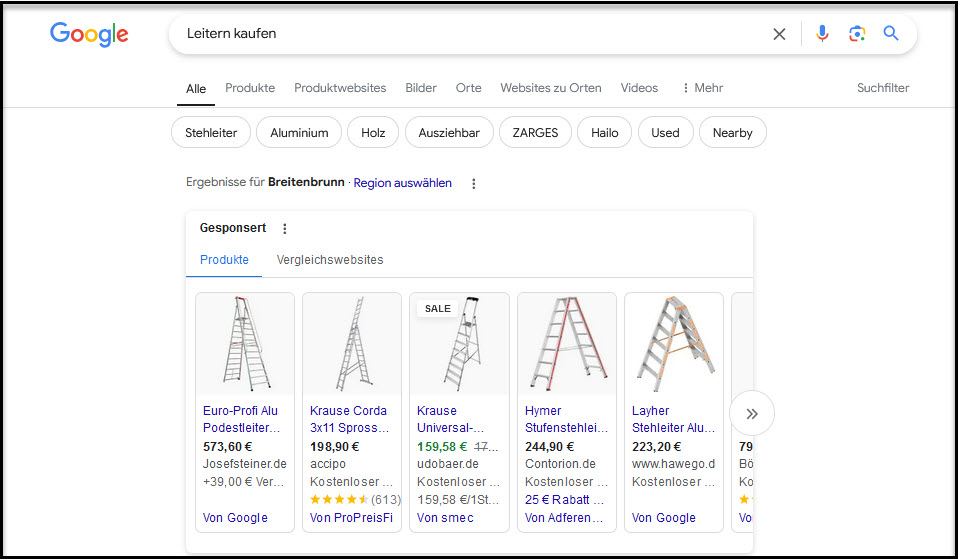The width and height of the screenshot is (958, 559).
Task: Click the star rating with 613 reviews
Action: 355,500
